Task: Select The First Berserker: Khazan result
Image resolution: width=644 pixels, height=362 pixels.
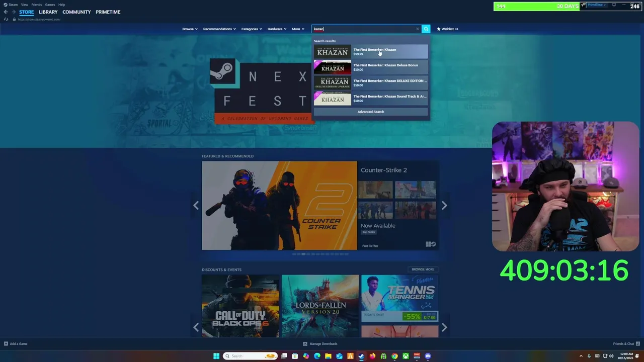Action: point(371,52)
